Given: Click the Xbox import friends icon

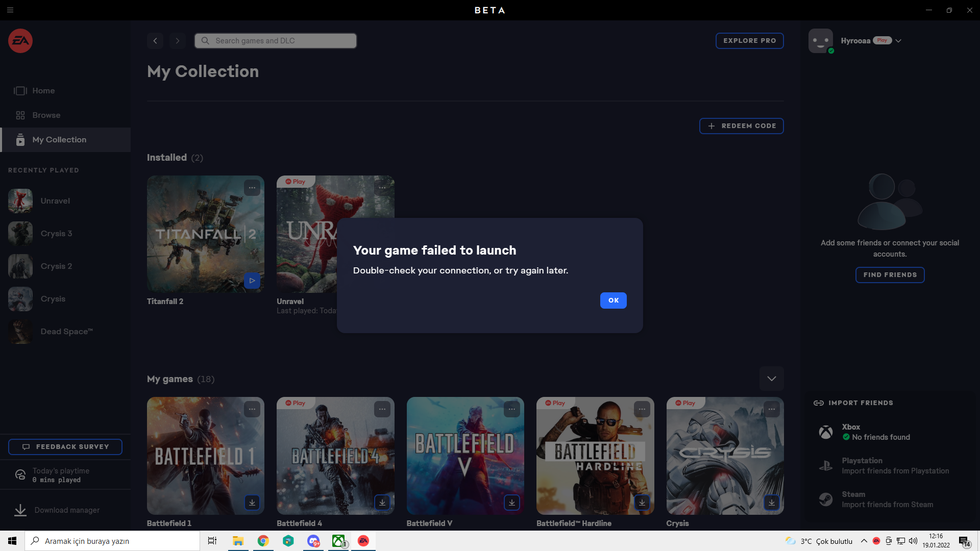Looking at the screenshot, I should point(826,432).
